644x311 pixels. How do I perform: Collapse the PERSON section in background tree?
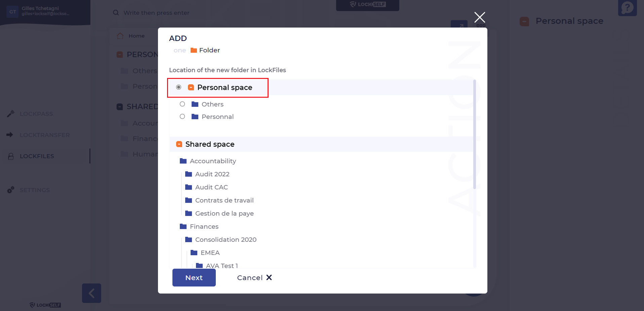pos(120,54)
